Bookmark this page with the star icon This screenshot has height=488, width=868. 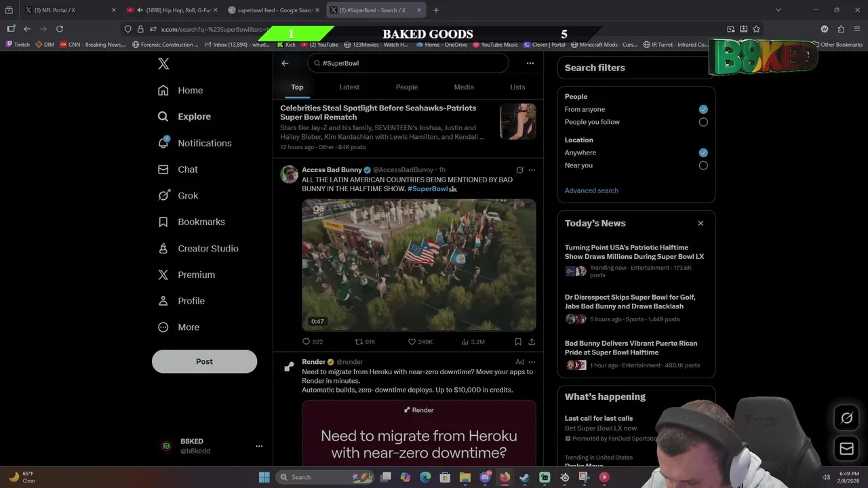coord(756,29)
